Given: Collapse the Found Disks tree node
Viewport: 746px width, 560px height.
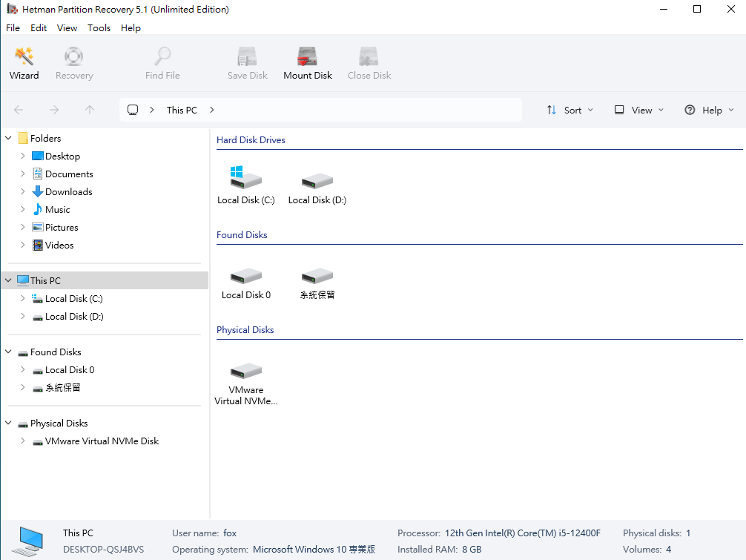Looking at the screenshot, I should [8, 352].
